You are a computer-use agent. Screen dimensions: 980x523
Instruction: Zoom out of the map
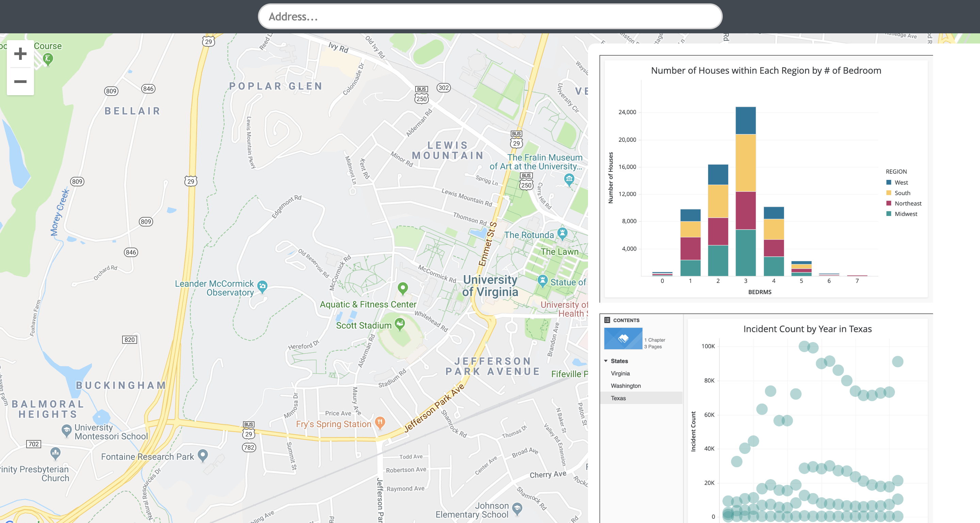(x=20, y=82)
